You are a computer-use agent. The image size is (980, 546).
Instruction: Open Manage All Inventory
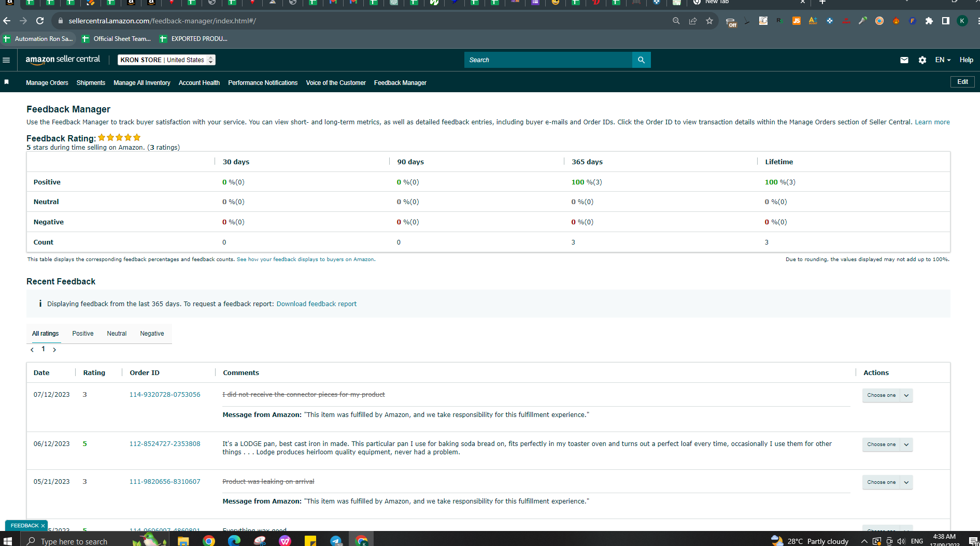(142, 83)
